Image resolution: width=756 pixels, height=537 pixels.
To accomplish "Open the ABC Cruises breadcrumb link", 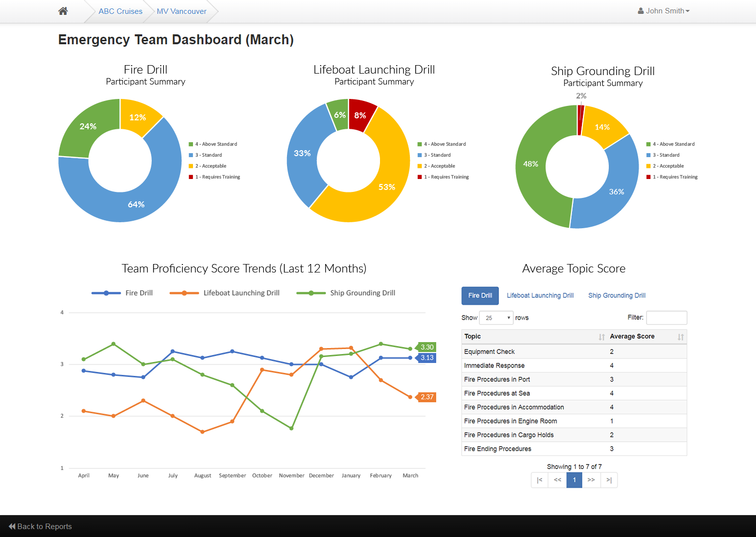I will click(120, 11).
